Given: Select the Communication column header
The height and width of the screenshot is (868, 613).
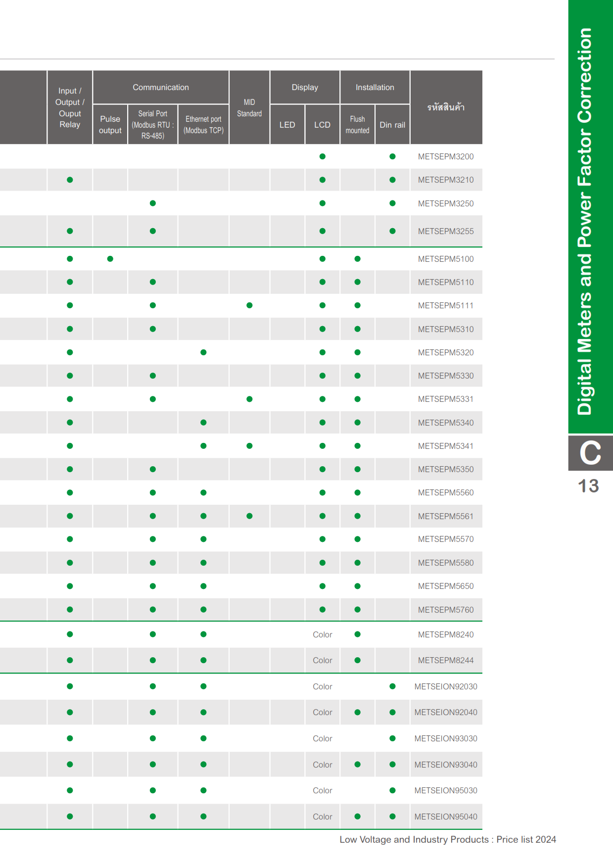Looking at the screenshot, I should [161, 88].
